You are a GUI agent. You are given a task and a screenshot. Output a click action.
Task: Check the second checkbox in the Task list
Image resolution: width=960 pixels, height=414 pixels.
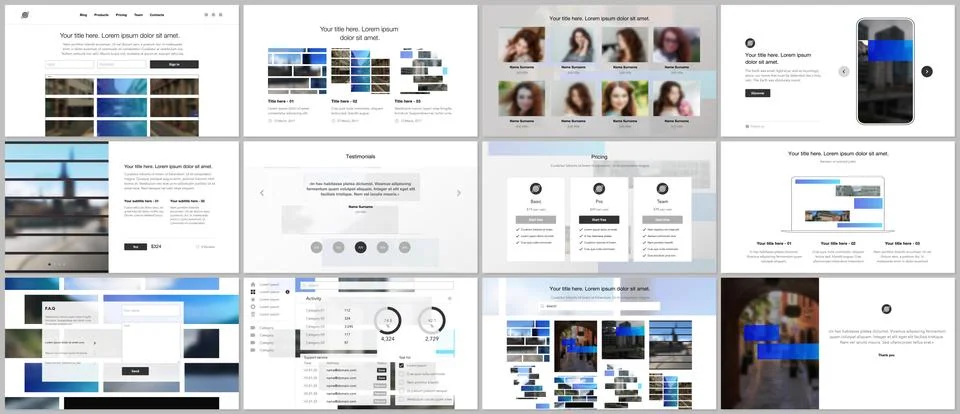click(x=402, y=374)
